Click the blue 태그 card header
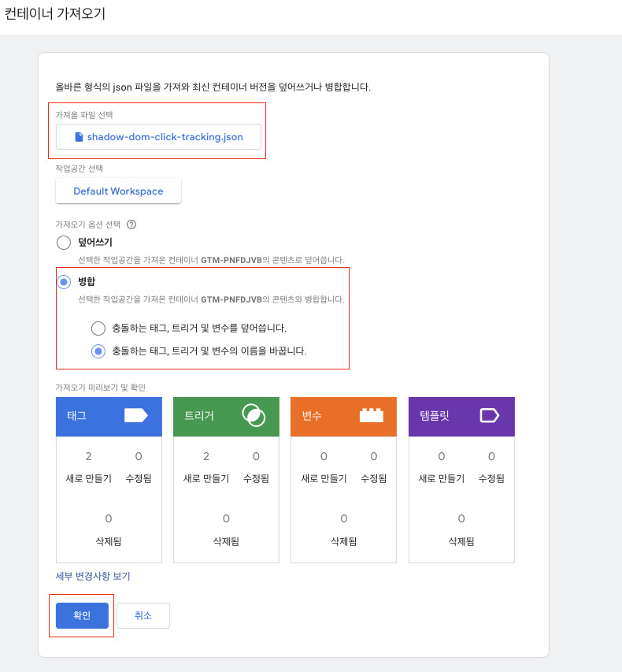The width and height of the screenshot is (622, 672). (109, 417)
